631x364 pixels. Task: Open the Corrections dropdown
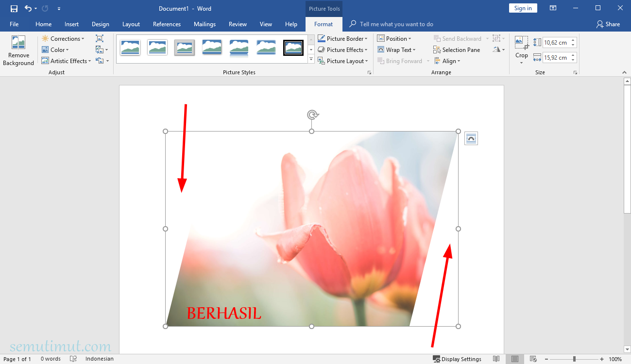(x=63, y=39)
